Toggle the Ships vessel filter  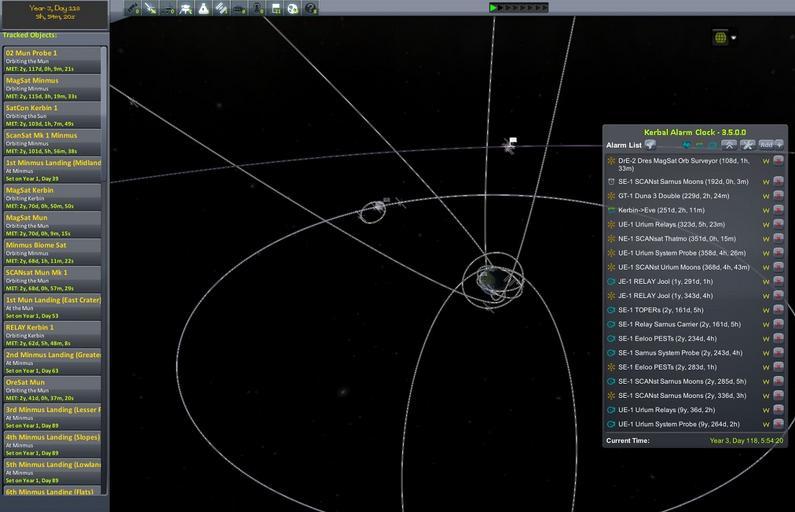(x=204, y=8)
